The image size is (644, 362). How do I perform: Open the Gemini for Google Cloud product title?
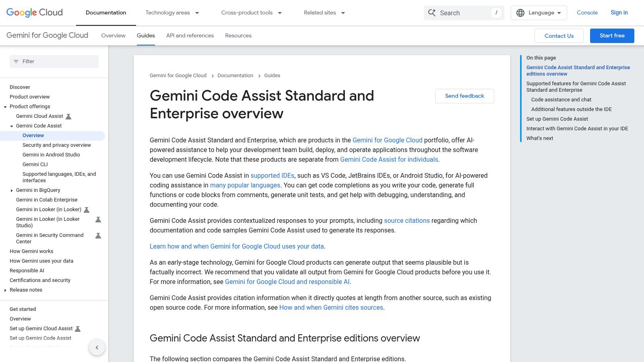pos(47,35)
